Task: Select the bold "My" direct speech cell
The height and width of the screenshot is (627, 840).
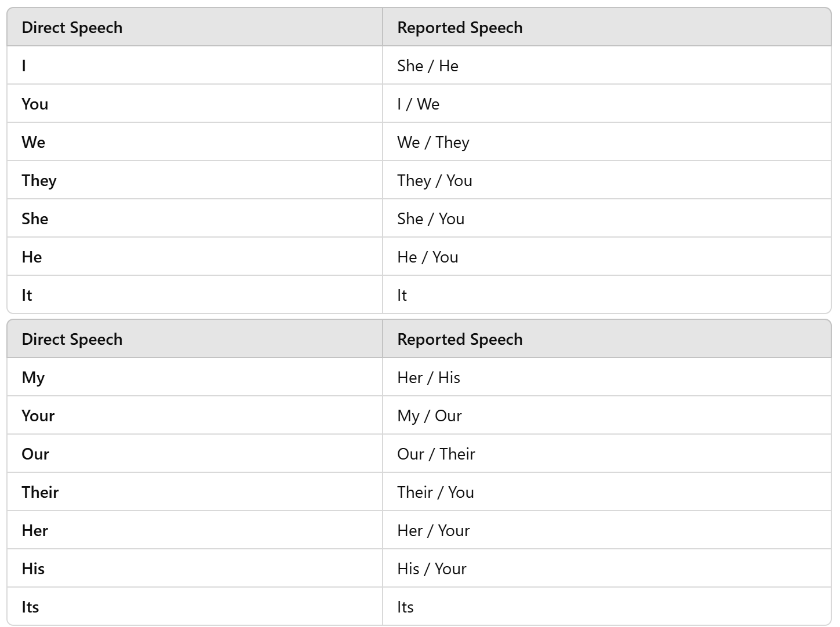Action: (33, 377)
